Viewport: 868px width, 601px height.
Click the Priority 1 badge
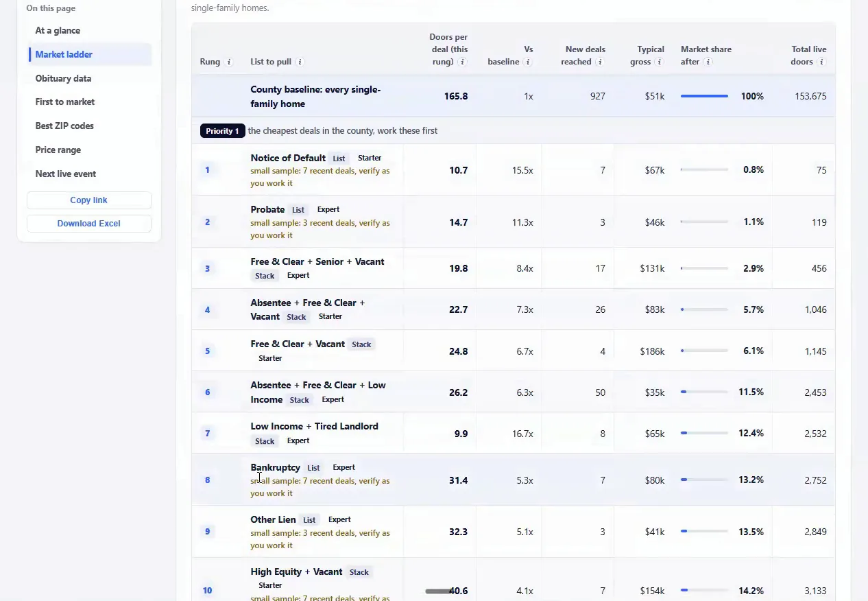222,131
